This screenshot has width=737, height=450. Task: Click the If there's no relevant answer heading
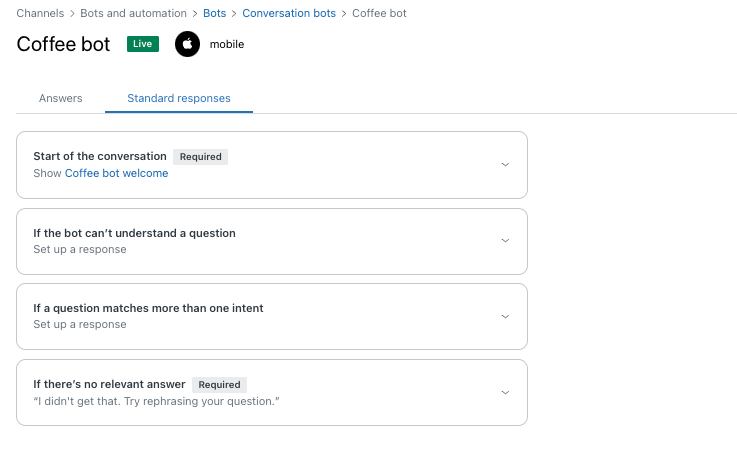[x=109, y=384]
